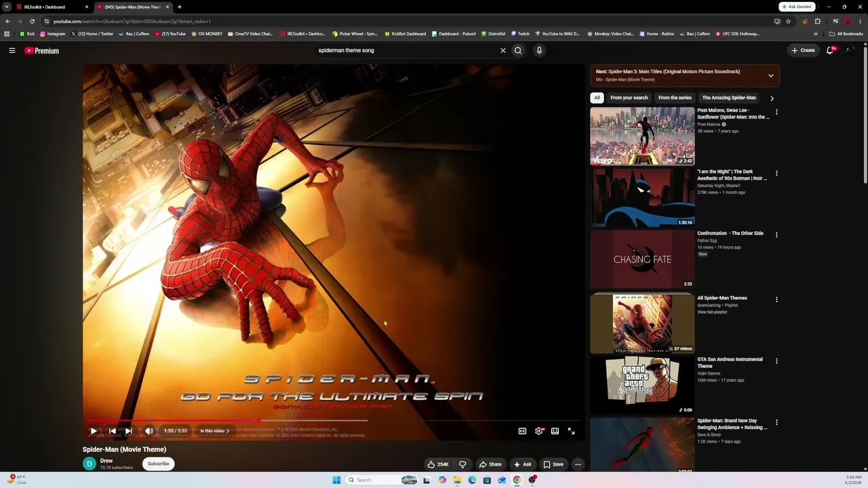The image size is (868, 488).
Task: Go to YouTube Premium home logo
Action: 42,51
